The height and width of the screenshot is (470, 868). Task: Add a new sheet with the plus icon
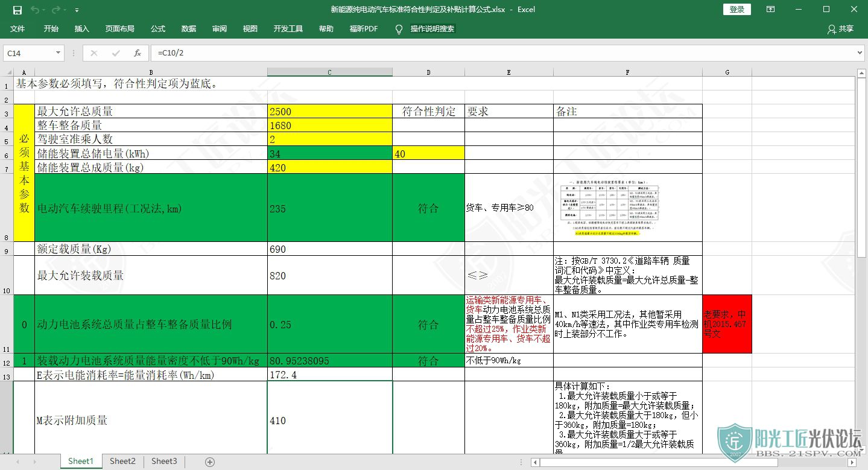click(x=210, y=462)
